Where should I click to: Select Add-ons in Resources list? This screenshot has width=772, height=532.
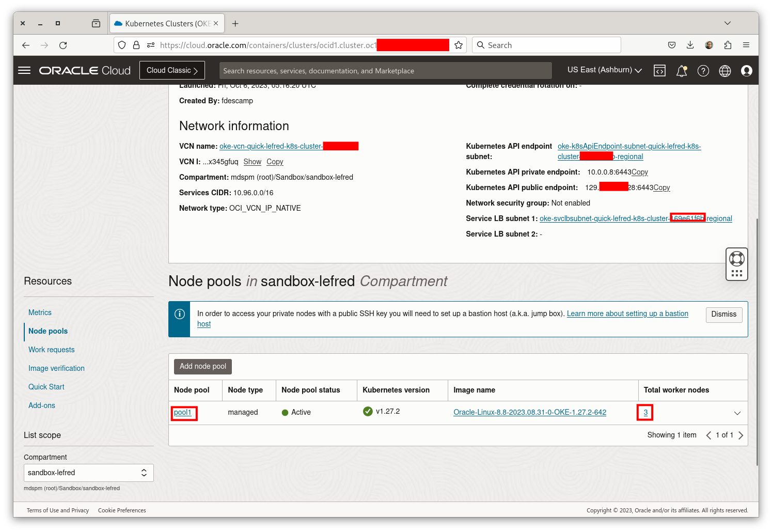click(42, 405)
